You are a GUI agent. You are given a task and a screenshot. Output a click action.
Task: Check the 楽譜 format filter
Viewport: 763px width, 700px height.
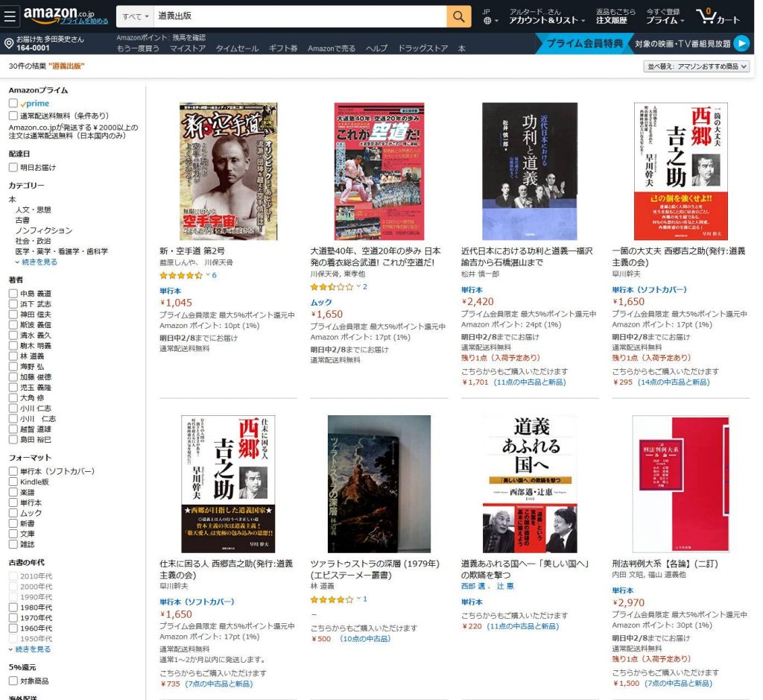click(13, 492)
